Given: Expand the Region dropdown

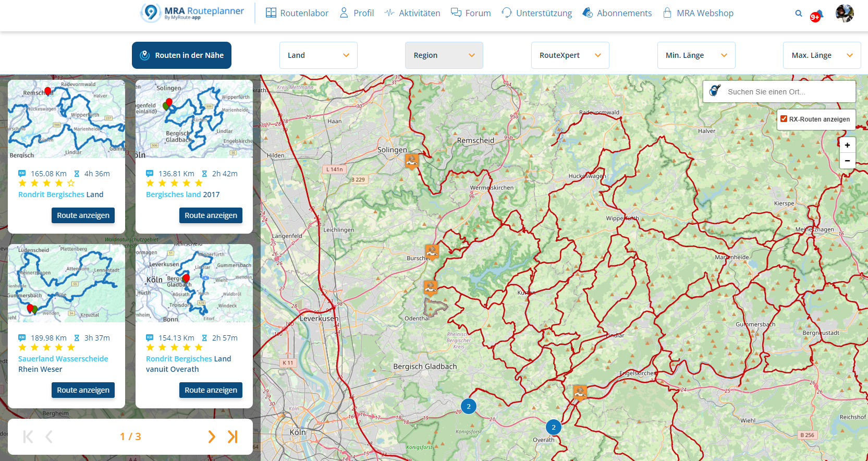Looking at the screenshot, I should point(444,55).
